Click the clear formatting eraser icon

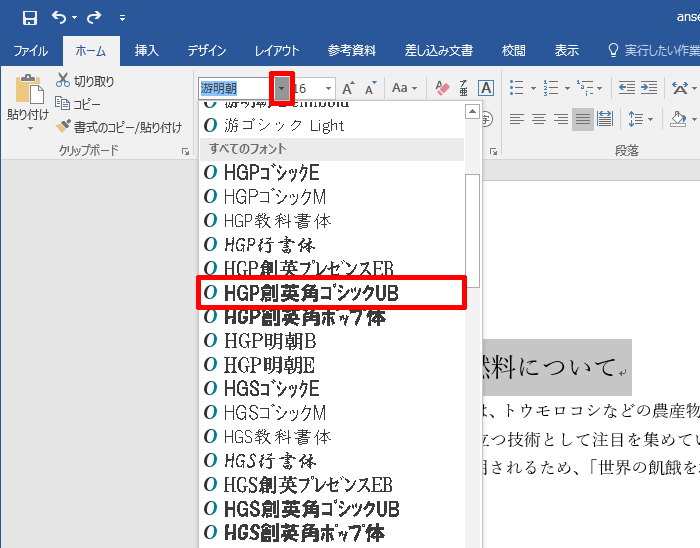click(442, 88)
